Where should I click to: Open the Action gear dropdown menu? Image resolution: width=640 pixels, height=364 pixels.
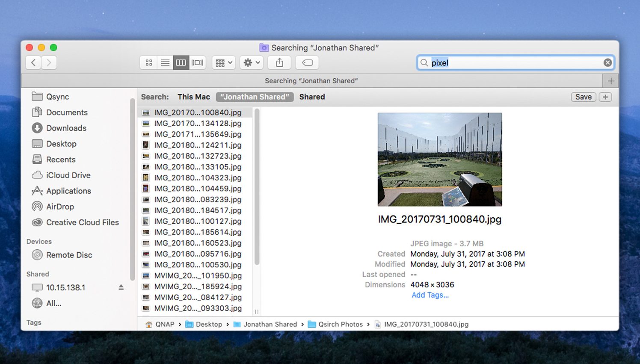(252, 63)
